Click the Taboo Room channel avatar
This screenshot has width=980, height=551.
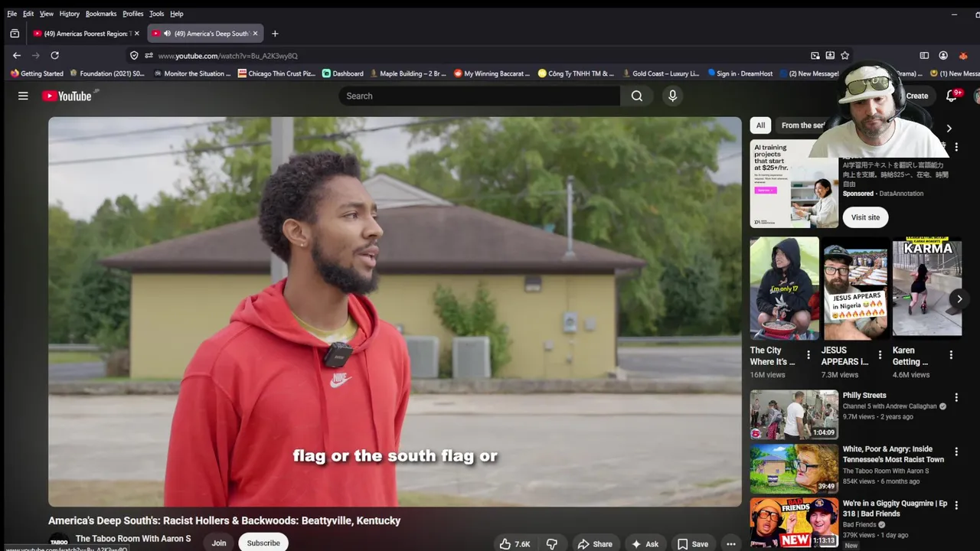point(59,542)
